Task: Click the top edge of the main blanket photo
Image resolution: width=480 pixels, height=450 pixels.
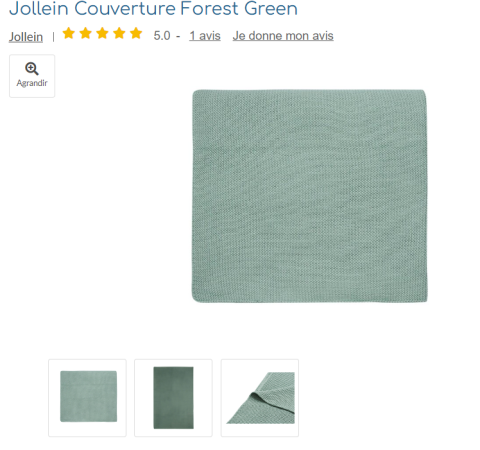Action: coord(309,91)
